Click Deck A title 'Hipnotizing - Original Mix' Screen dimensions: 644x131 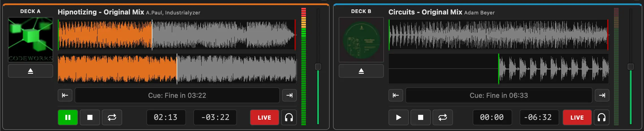tap(101, 12)
